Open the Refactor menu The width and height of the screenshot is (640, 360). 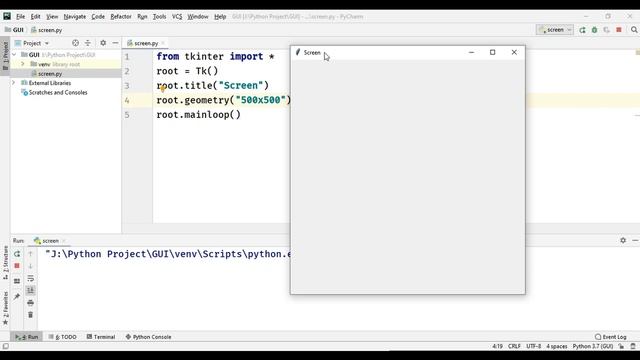121,17
